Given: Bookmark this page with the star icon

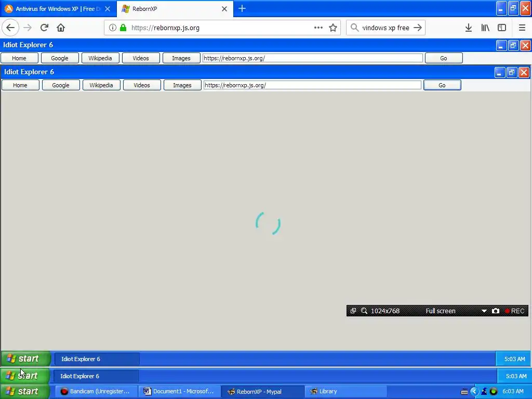Looking at the screenshot, I should (x=333, y=28).
